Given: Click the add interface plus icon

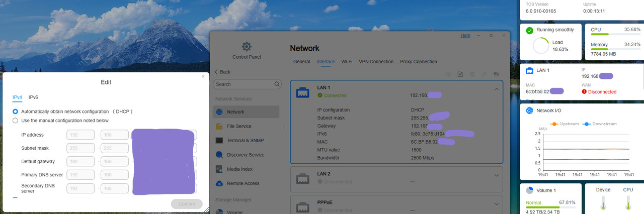Looking at the screenshot, I should click(449, 74).
